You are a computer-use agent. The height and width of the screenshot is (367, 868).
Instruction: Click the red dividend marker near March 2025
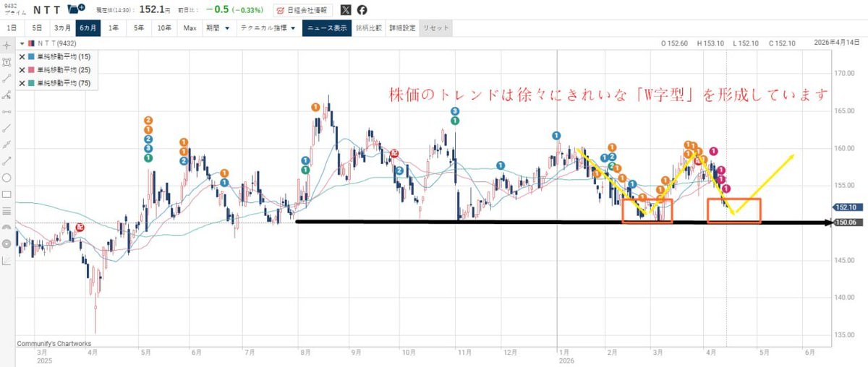[80, 226]
